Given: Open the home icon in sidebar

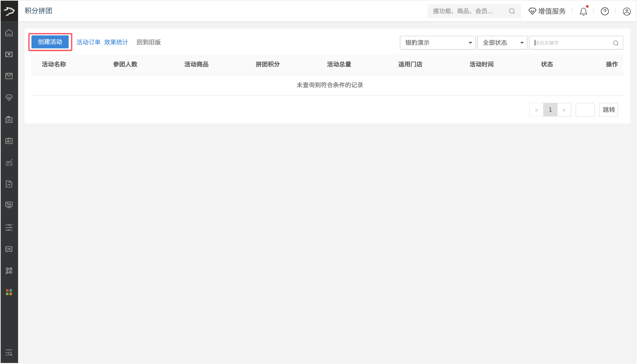Looking at the screenshot, I should pyautogui.click(x=9, y=33).
